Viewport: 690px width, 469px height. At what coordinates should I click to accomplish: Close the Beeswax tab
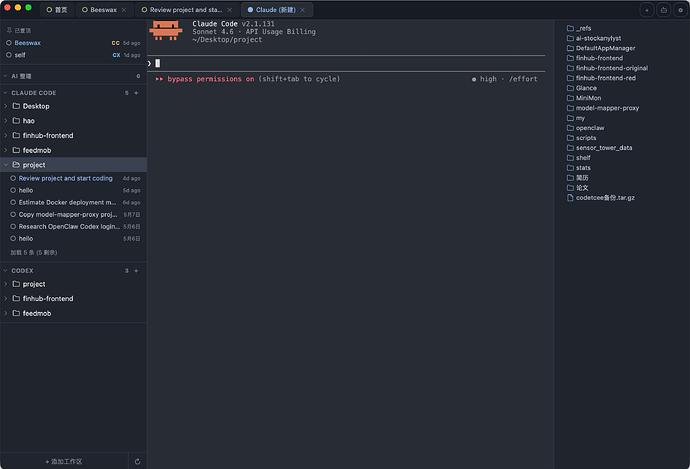(124, 10)
